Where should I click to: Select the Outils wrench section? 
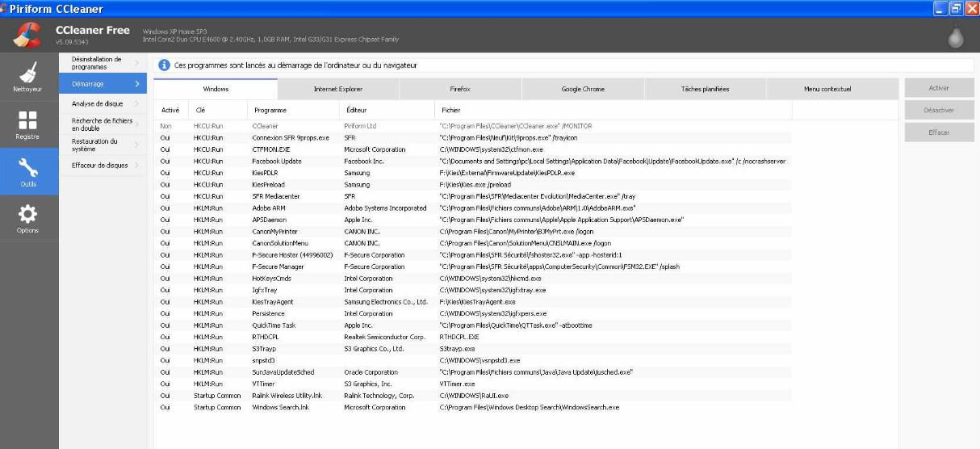coord(27,172)
